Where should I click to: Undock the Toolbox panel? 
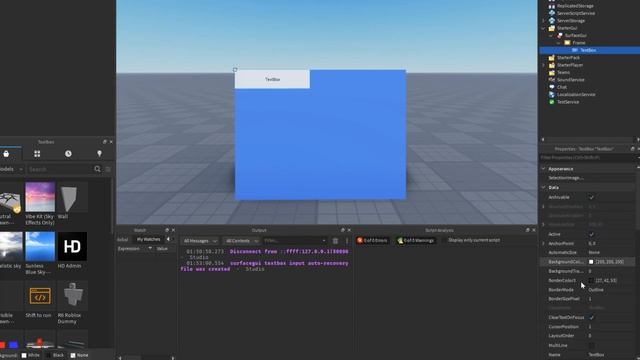pos(104,142)
